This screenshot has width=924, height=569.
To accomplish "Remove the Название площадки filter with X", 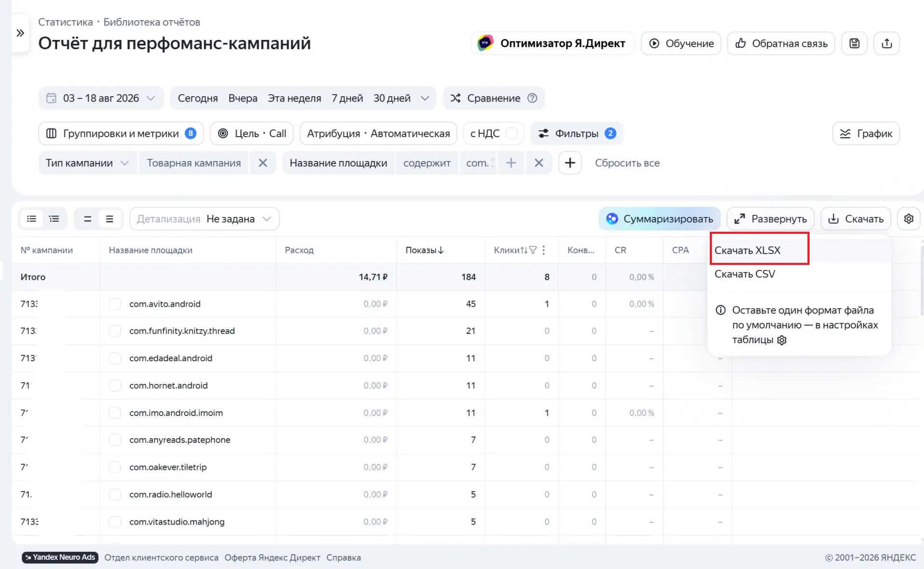I will [x=539, y=163].
